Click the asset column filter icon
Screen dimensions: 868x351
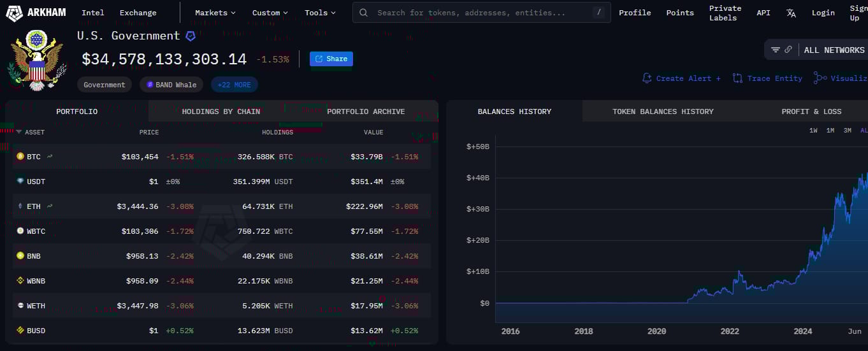18,132
